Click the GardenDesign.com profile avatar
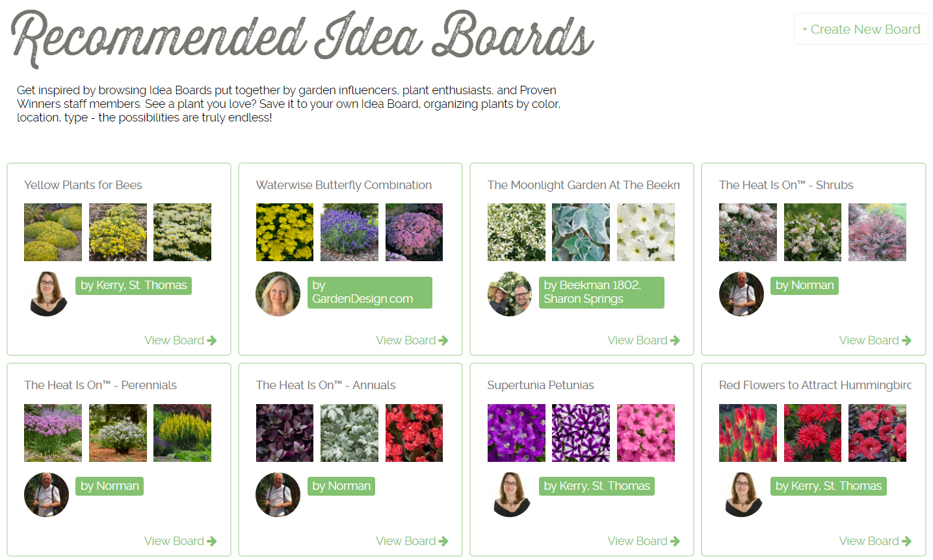The height and width of the screenshot is (560, 933). tap(278, 293)
